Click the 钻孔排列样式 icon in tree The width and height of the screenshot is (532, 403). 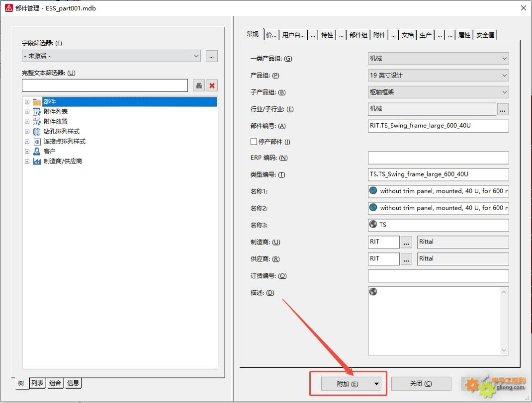point(37,132)
